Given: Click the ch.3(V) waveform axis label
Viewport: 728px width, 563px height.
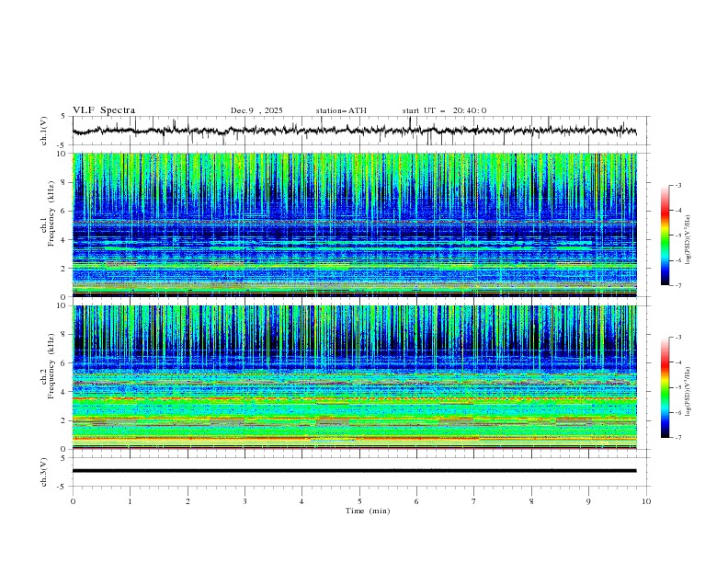Looking at the screenshot, I should [x=44, y=471].
